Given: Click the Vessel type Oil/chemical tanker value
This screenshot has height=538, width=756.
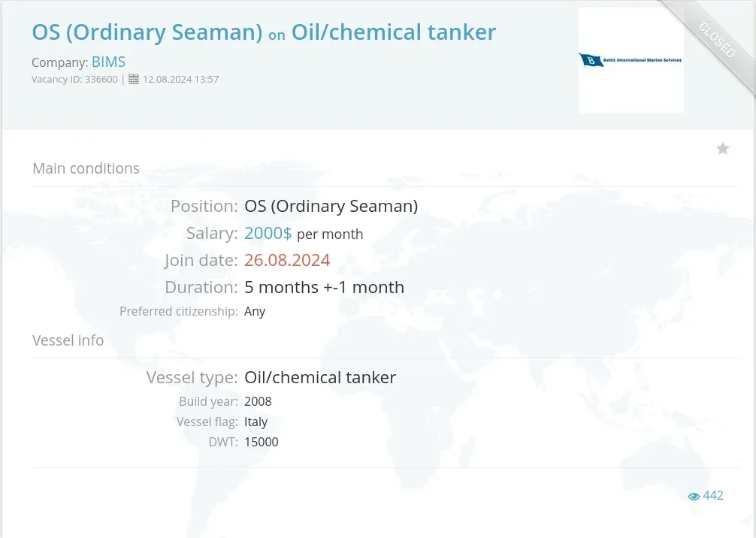Looking at the screenshot, I should 320,377.
